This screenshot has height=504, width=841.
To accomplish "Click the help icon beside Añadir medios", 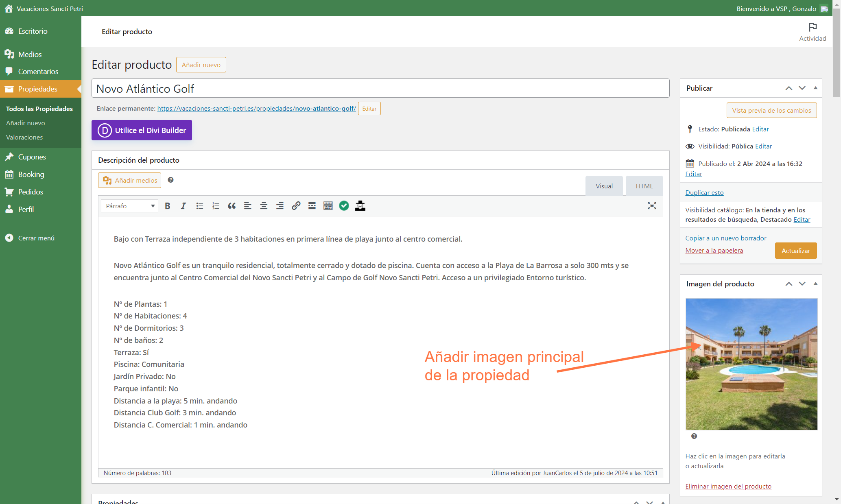I will click(x=171, y=180).
